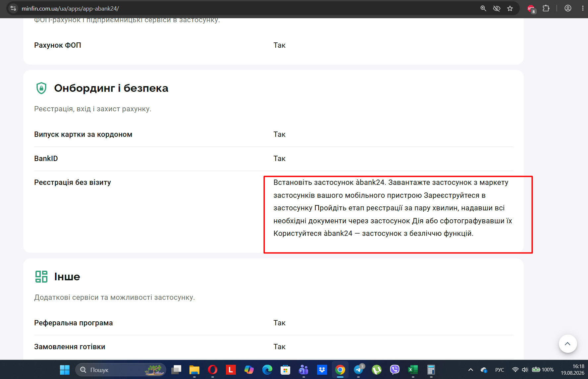Viewport: 588px width, 379px height.
Task: Bookmark this page with the star icon
Action: pyautogui.click(x=510, y=8)
